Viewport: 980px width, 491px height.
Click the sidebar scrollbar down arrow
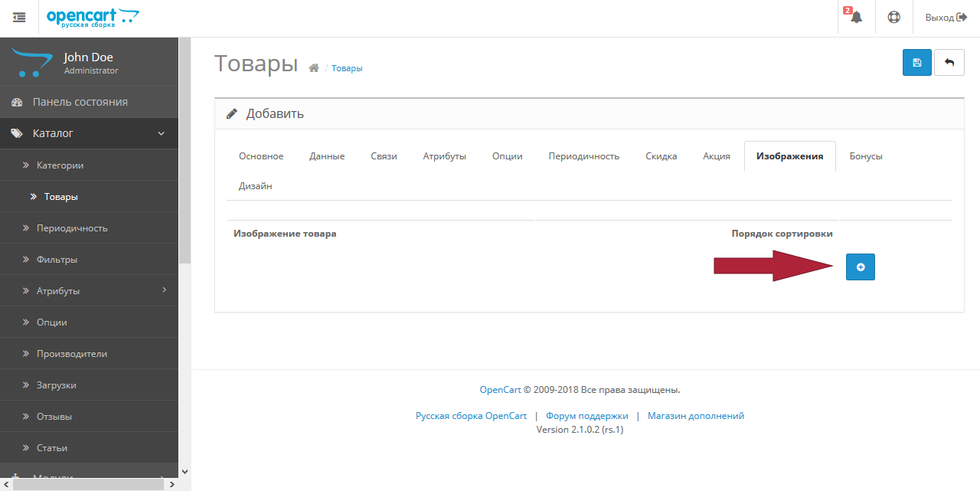(x=185, y=472)
